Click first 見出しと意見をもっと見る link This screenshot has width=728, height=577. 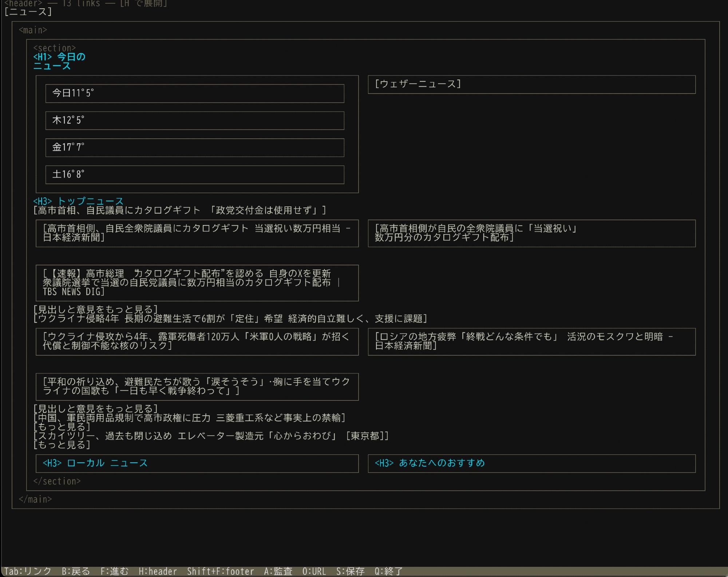95,309
